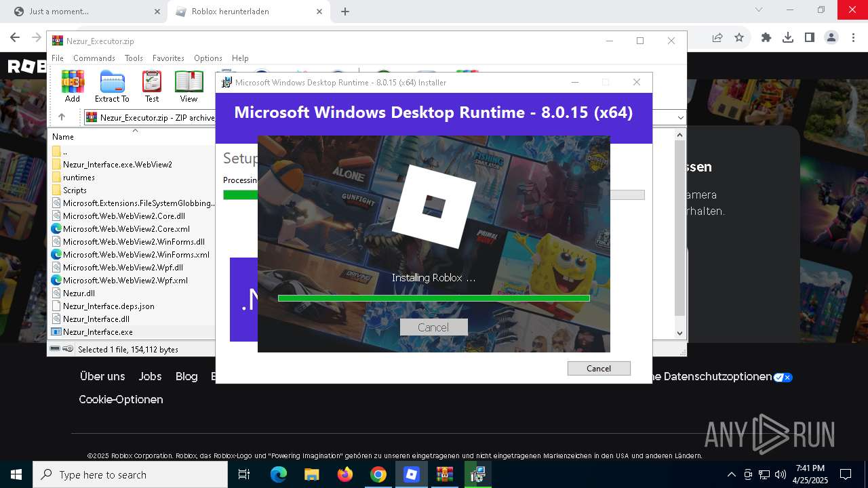Open WinRAR Options menu
Image resolution: width=868 pixels, height=488 pixels.
tap(208, 58)
